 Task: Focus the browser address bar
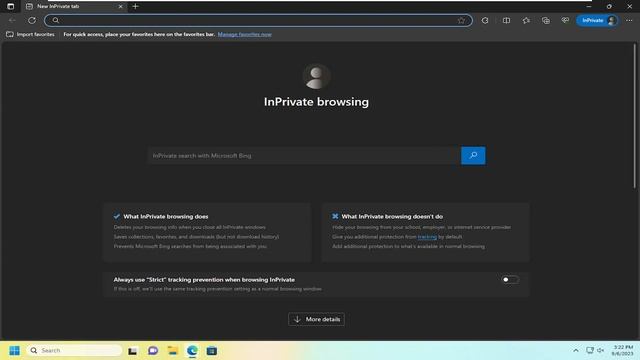(x=258, y=20)
